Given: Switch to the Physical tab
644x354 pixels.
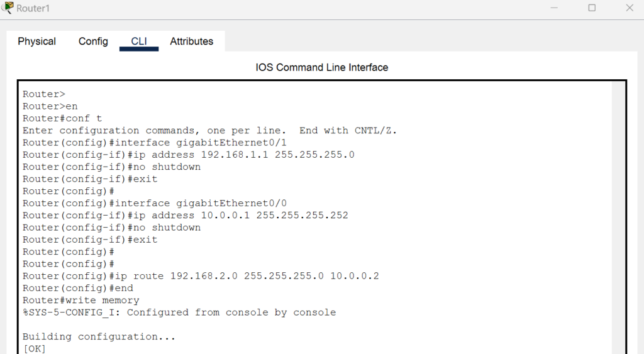Looking at the screenshot, I should pyautogui.click(x=36, y=41).
